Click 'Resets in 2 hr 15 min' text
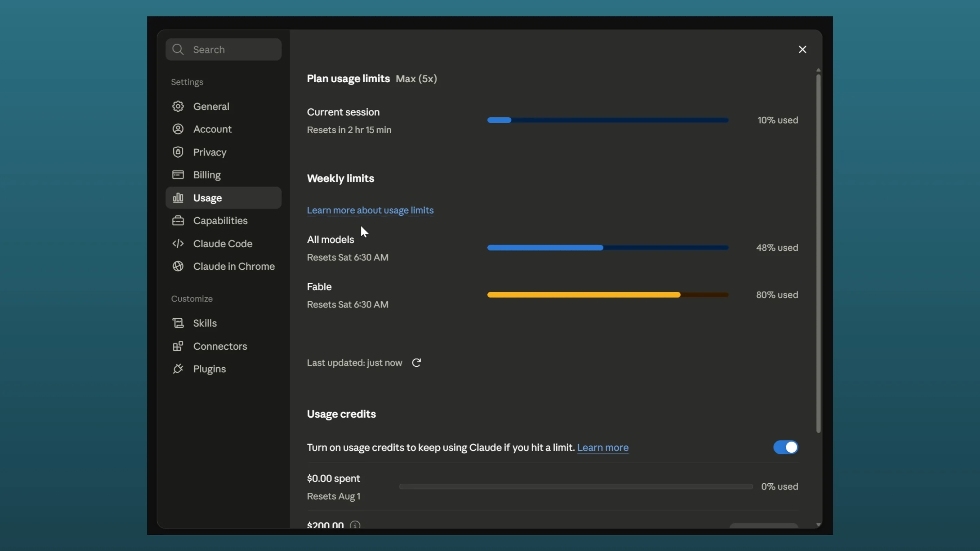This screenshot has width=980, height=551. 349,130
